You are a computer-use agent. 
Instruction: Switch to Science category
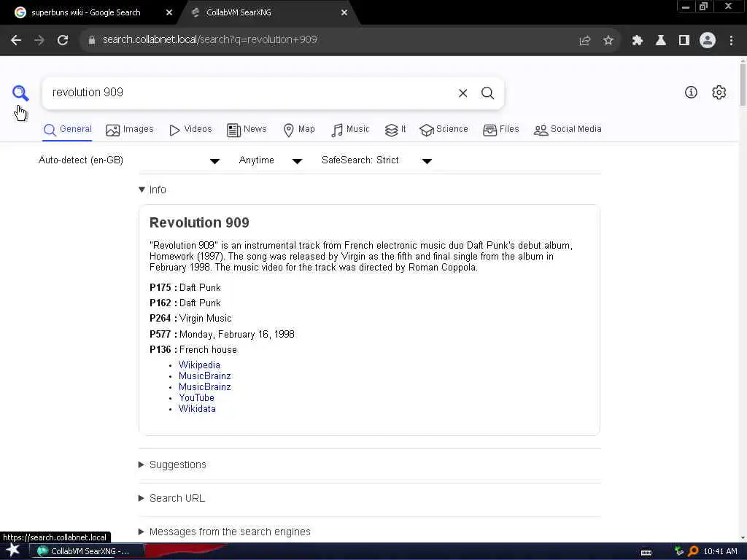click(x=444, y=130)
